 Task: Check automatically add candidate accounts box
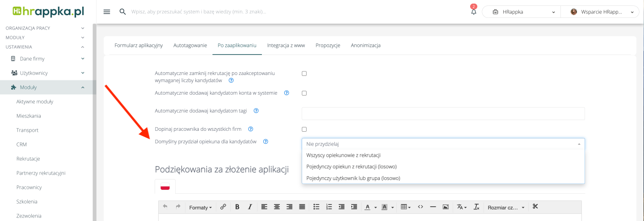tap(304, 93)
